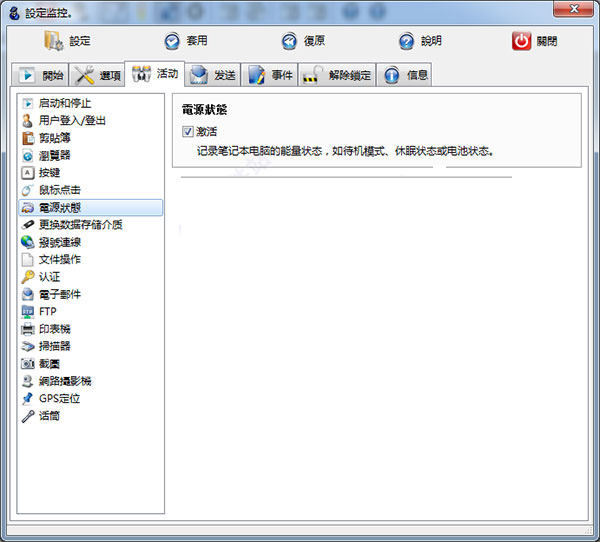Screen dimensions: 600x542
Task: Select the 用户登入/登出 user icon
Action: click(x=28, y=121)
